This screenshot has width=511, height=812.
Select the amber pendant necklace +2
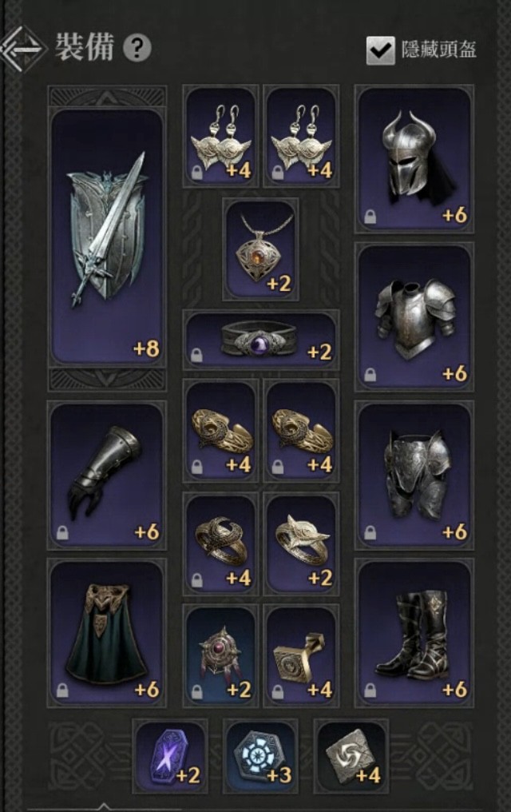260,249
